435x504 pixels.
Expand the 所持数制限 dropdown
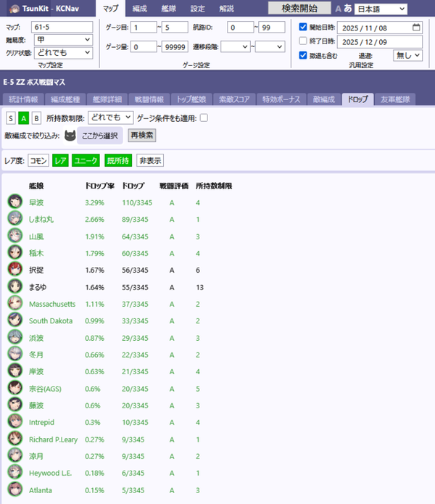(x=110, y=117)
